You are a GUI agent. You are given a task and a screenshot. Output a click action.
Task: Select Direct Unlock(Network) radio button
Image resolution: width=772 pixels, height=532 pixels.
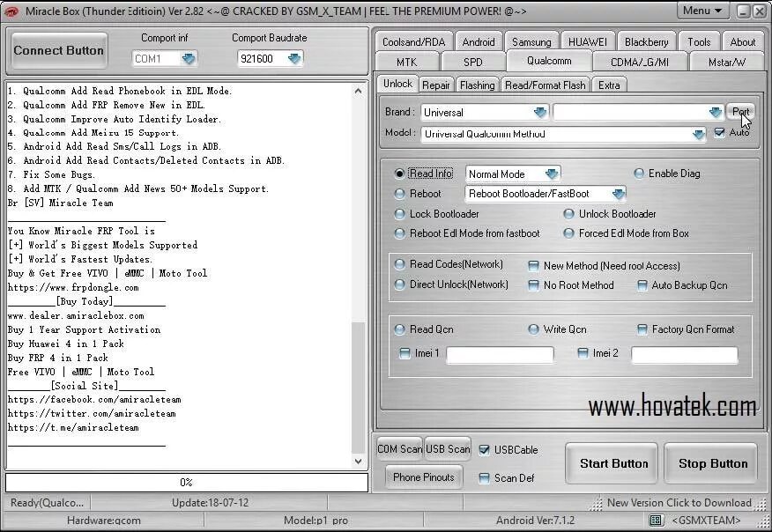(399, 284)
